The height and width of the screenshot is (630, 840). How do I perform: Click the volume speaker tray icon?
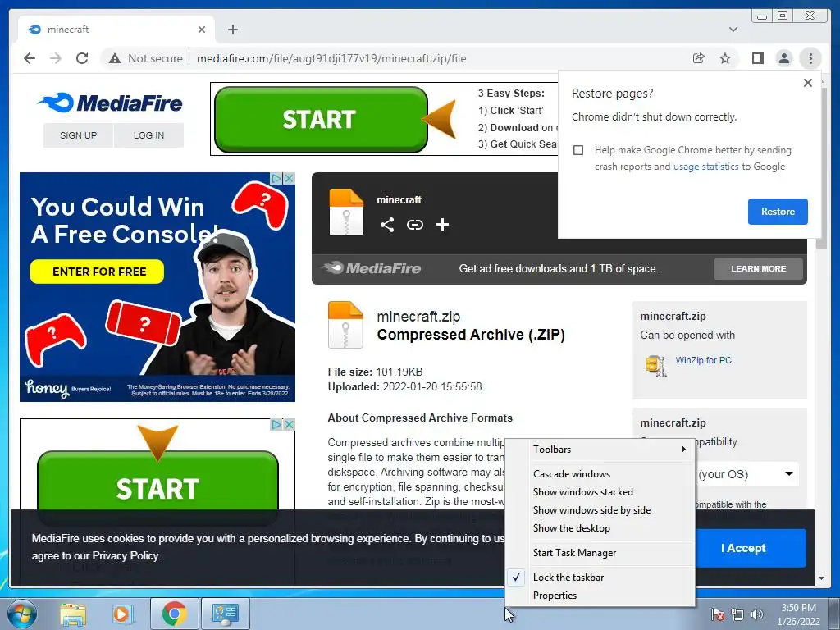click(757, 614)
